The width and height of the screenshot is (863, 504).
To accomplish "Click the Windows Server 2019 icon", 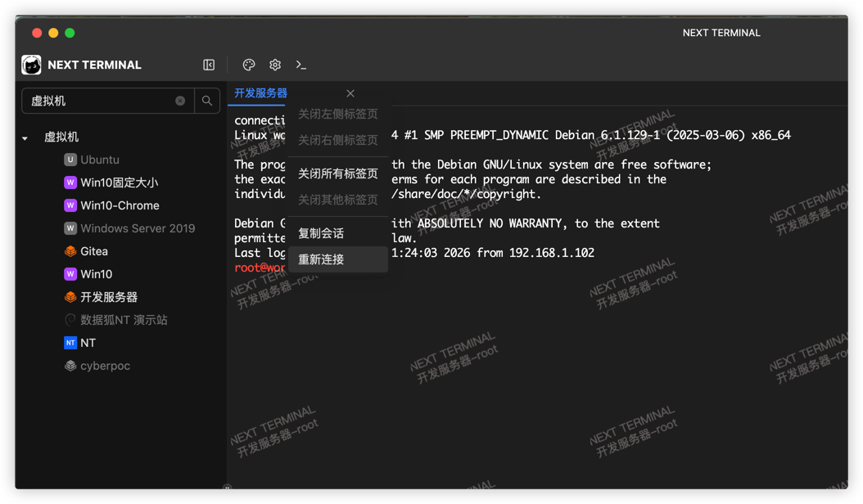I will tap(70, 228).
